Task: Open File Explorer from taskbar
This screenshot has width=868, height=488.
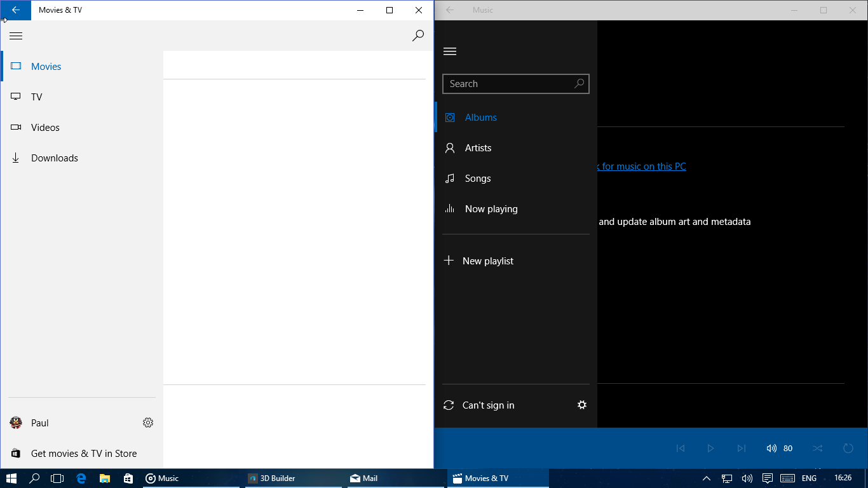Action: tap(105, 478)
